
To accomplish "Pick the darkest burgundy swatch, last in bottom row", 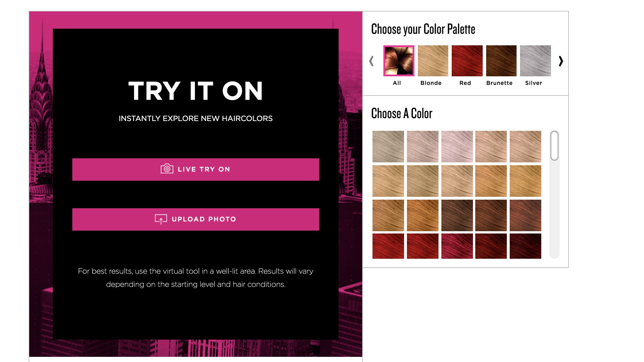I will [525, 246].
